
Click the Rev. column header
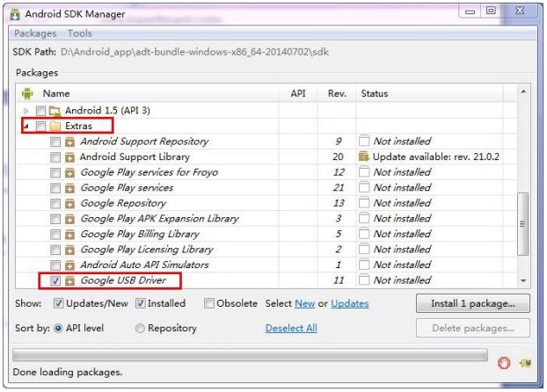(x=337, y=93)
